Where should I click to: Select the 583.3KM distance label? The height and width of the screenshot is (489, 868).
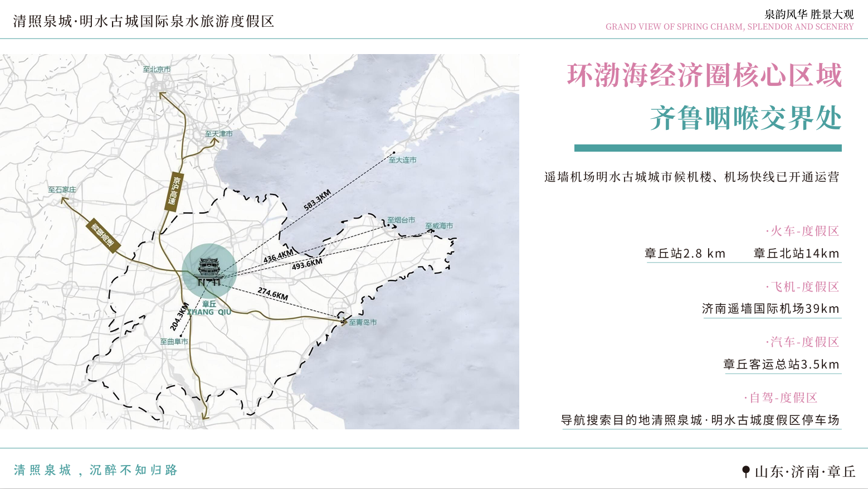pos(317,200)
